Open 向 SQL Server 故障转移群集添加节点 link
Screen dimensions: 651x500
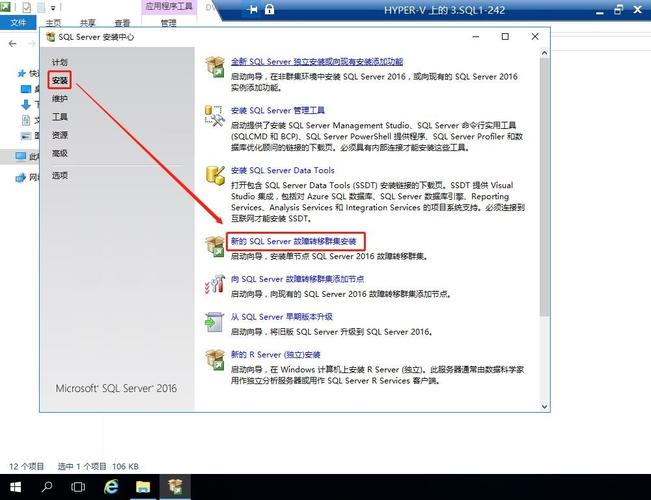297,279
